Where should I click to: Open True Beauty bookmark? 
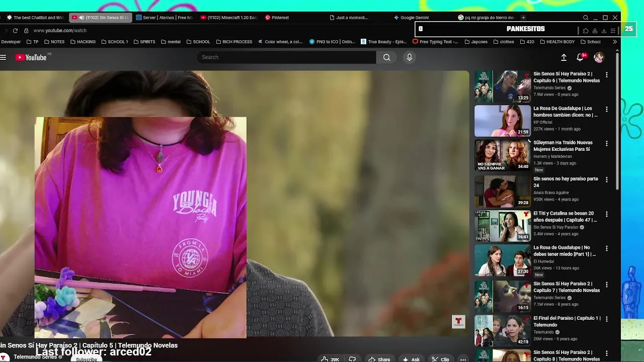[383, 42]
